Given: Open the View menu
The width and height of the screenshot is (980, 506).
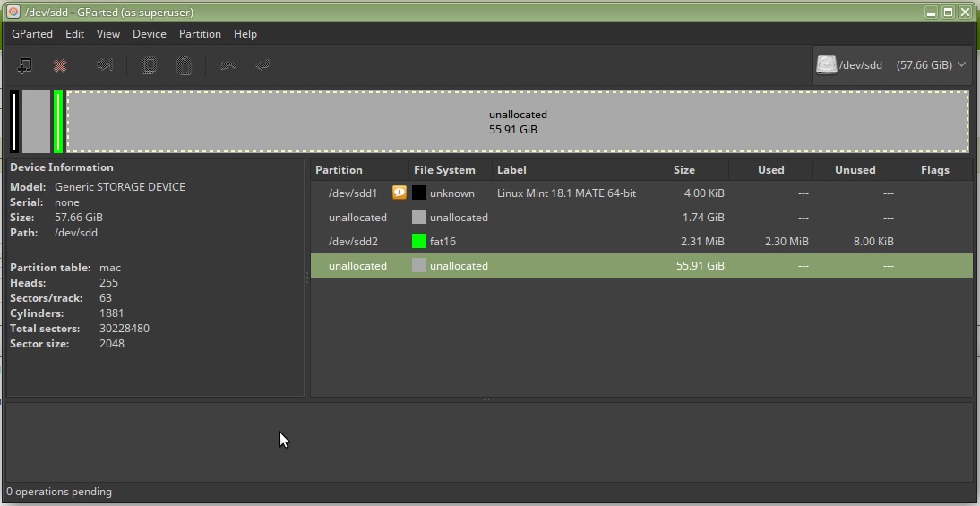Looking at the screenshot, I should [x=108, y=34].
